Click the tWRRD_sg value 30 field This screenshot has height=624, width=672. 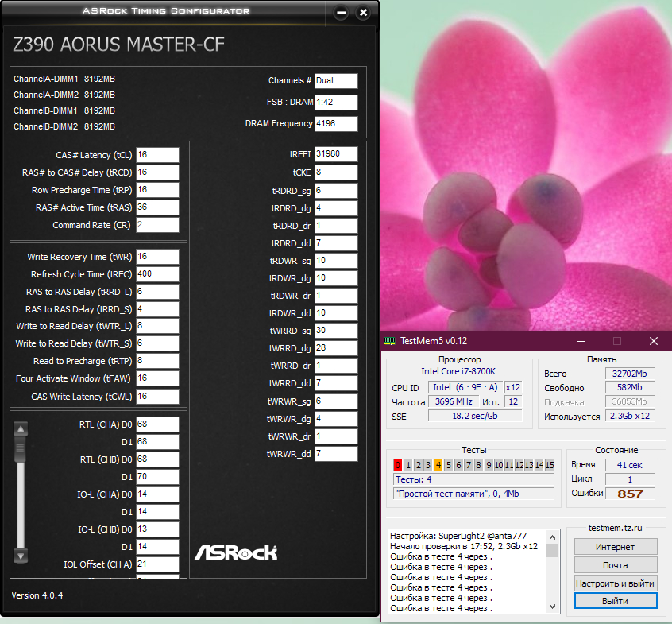(x=336, y=330)
